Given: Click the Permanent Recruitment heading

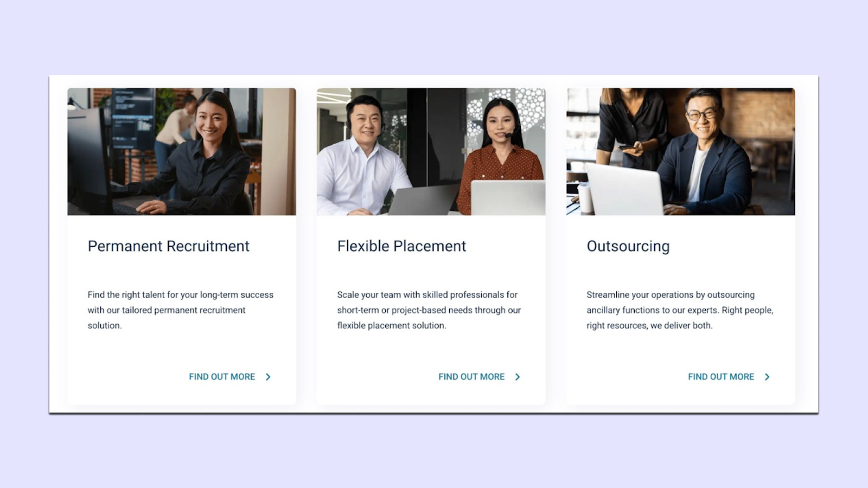Looking at the screenshot, I should point(169,246).
